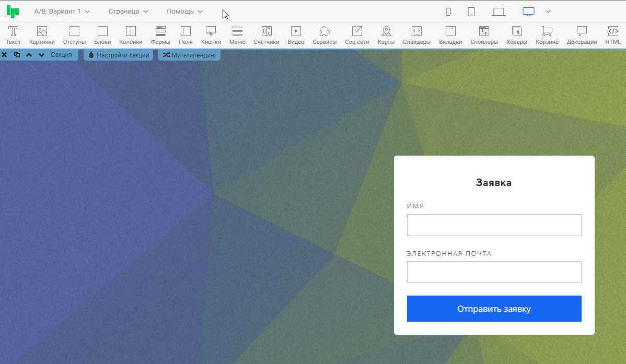Switch to mobile phone preview
Image resolution: width=626 pixels, height=364 pixels.
click(448, 11)
